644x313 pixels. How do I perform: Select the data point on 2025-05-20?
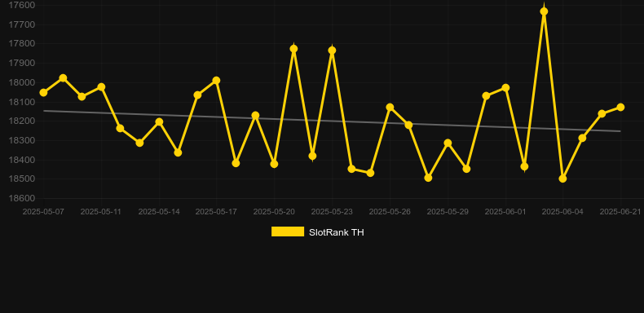[275, 165]
